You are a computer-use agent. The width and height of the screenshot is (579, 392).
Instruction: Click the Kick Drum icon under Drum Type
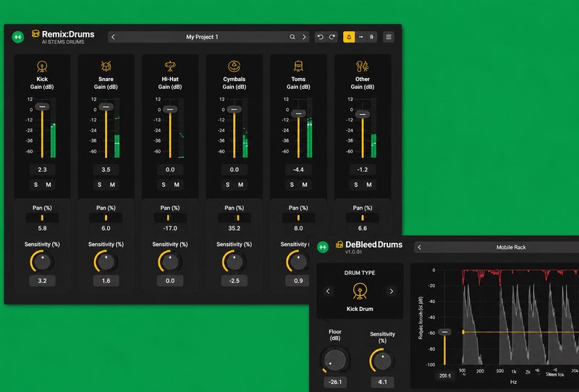tap(360, 291)
